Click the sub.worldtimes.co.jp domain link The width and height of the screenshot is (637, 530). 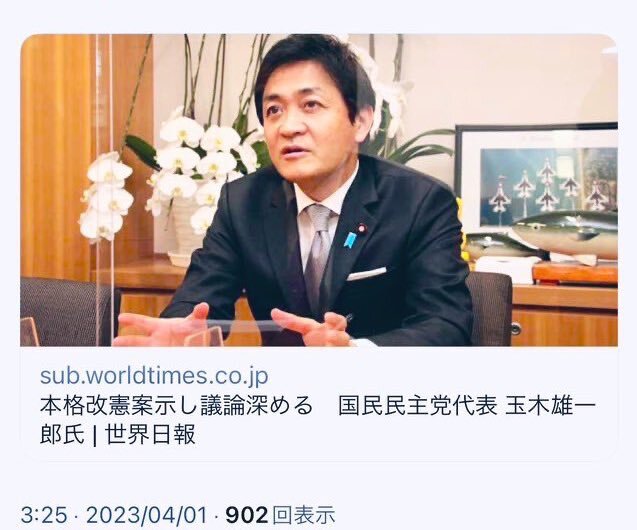point(154,376)
